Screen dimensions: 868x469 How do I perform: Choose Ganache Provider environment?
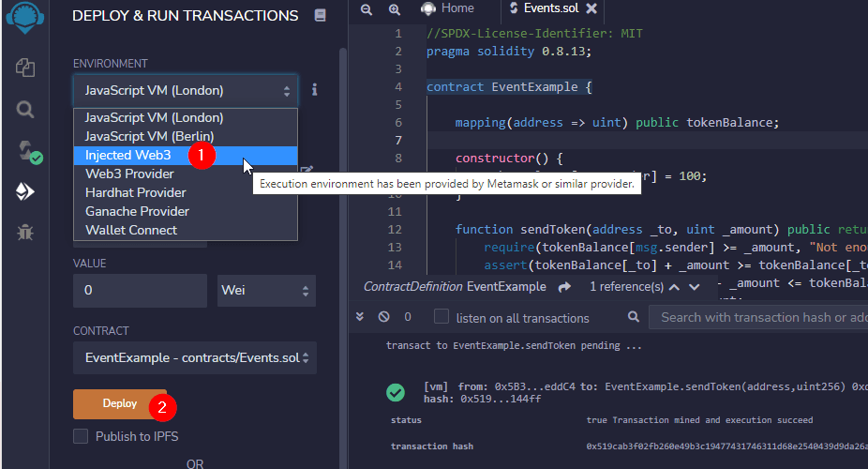pyautogui.click(x=186, y=212)
